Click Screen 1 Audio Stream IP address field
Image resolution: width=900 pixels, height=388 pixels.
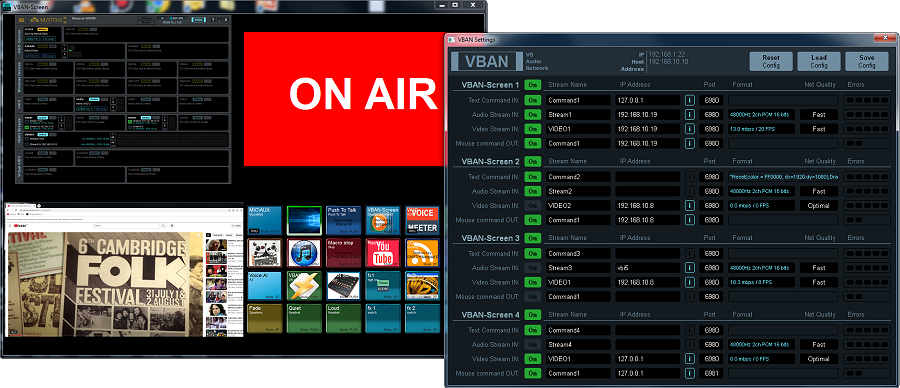(647, 114)
